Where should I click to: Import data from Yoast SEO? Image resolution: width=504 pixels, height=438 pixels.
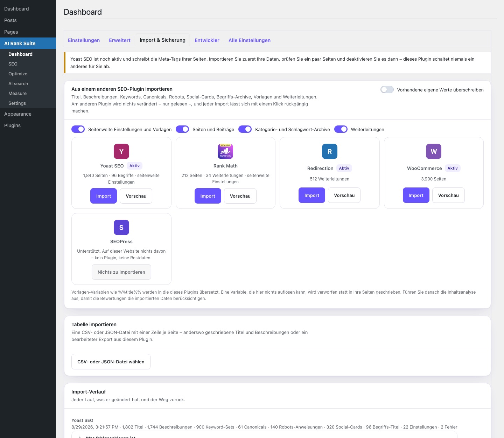tap(104, 196)
